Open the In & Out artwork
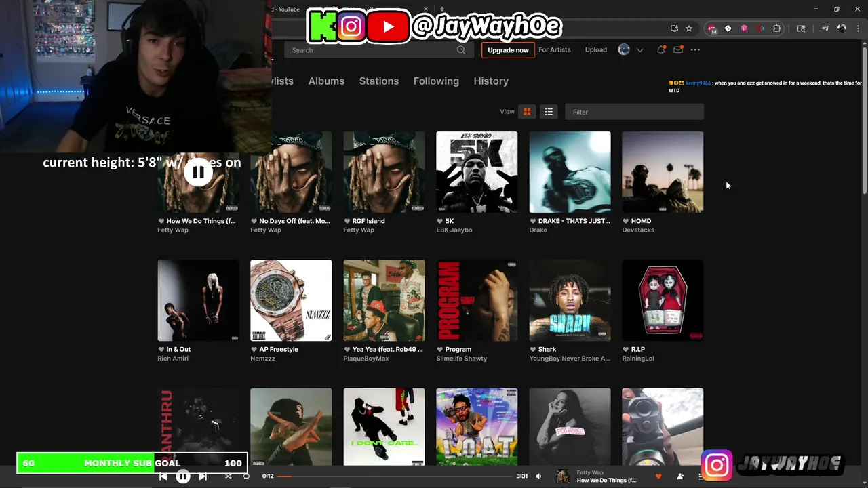Screen dimensions: 868x488 198,300
